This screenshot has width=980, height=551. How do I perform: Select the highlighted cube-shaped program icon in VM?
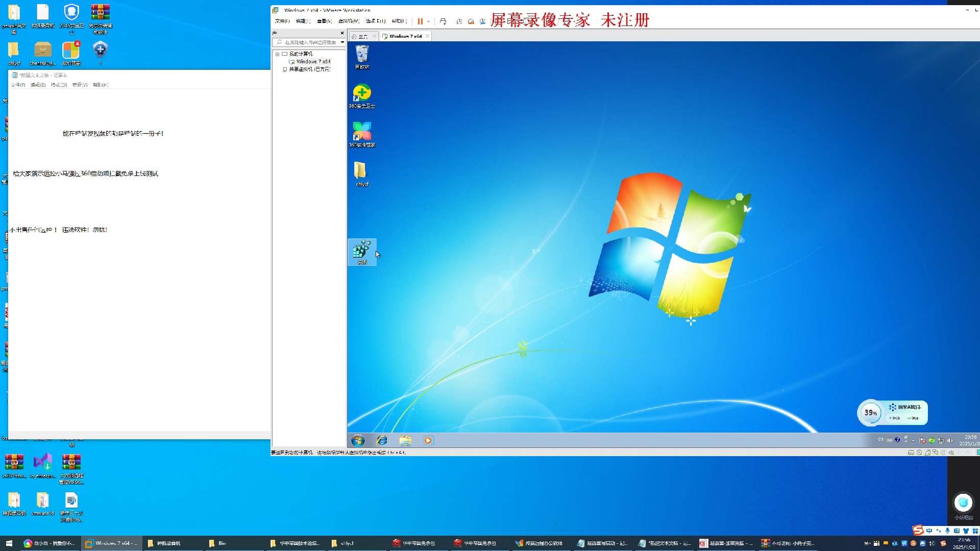point(362,252)
